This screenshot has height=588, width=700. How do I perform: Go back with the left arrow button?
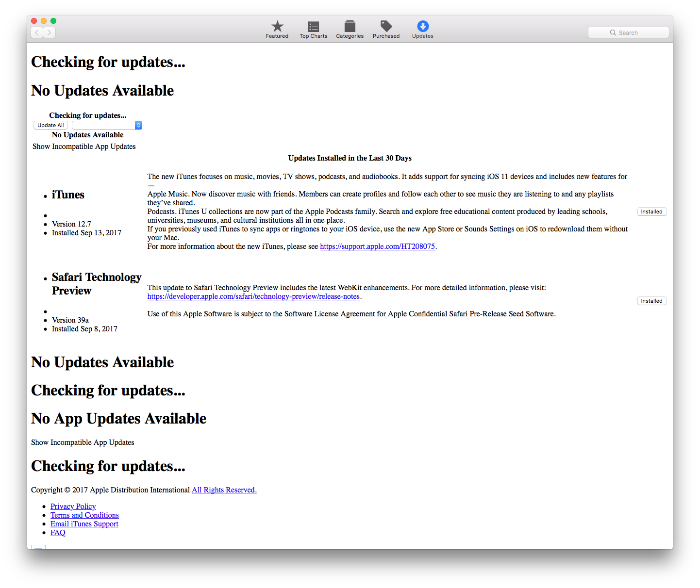[x=37, y=33]
